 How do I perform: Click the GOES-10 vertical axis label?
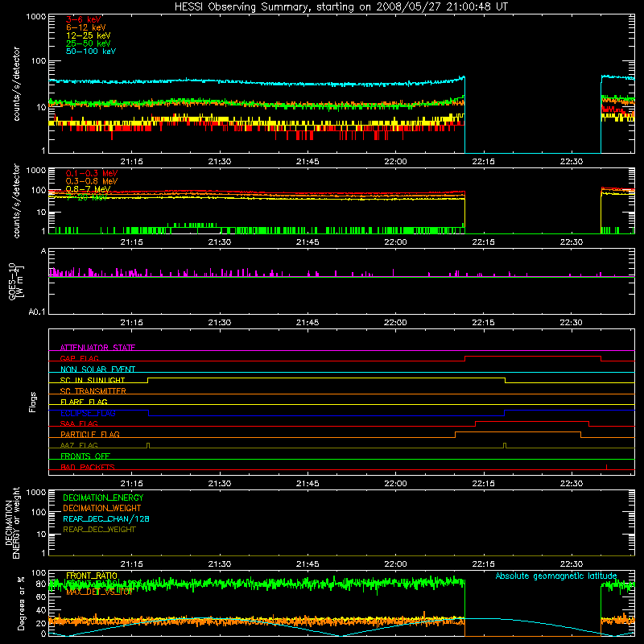(x=15, y=281)
